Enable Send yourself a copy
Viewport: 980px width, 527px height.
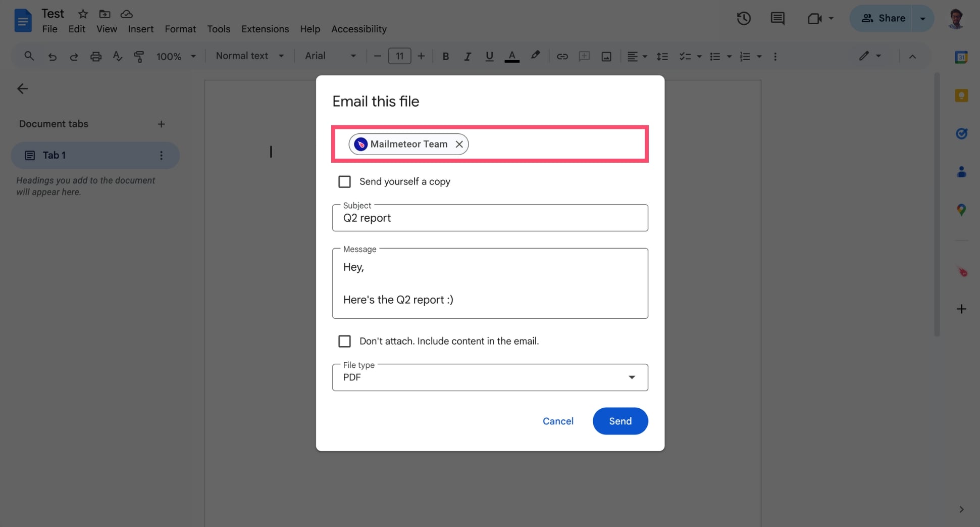tap(344, 181)
